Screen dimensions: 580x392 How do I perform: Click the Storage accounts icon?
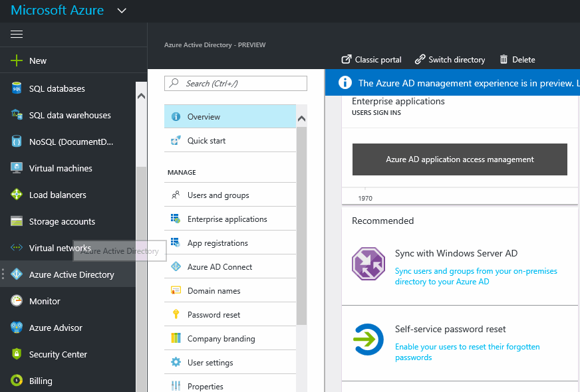17,221
